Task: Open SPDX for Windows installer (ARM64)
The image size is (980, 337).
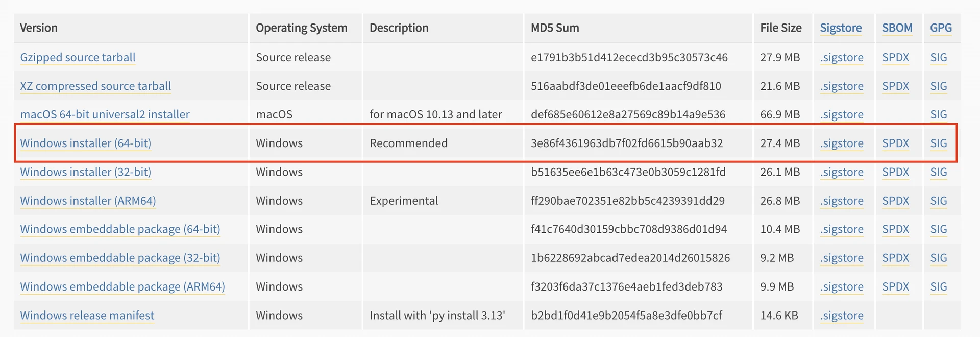Action: [895, 201]
